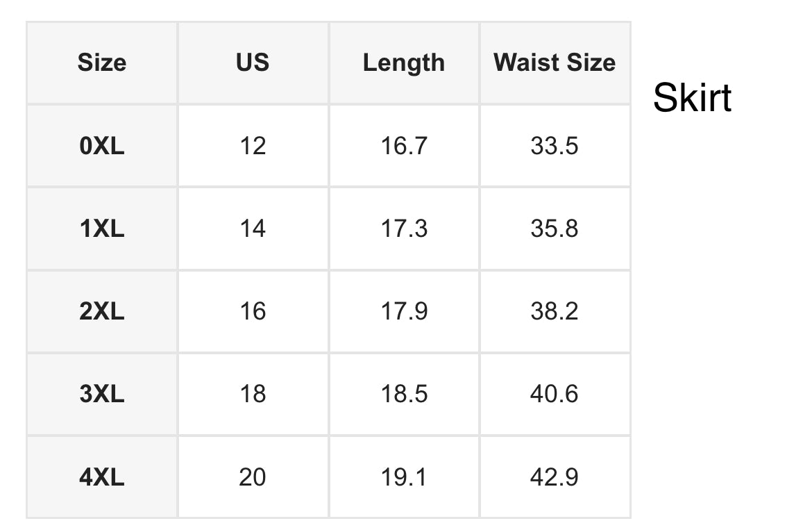812x521 pixels.
Task: Click the 33.5 waist size cell
Action: (x=555, y=146)
